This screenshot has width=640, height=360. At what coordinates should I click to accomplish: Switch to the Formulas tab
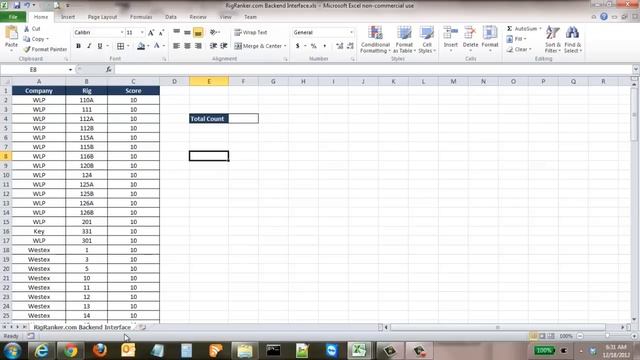141,17
